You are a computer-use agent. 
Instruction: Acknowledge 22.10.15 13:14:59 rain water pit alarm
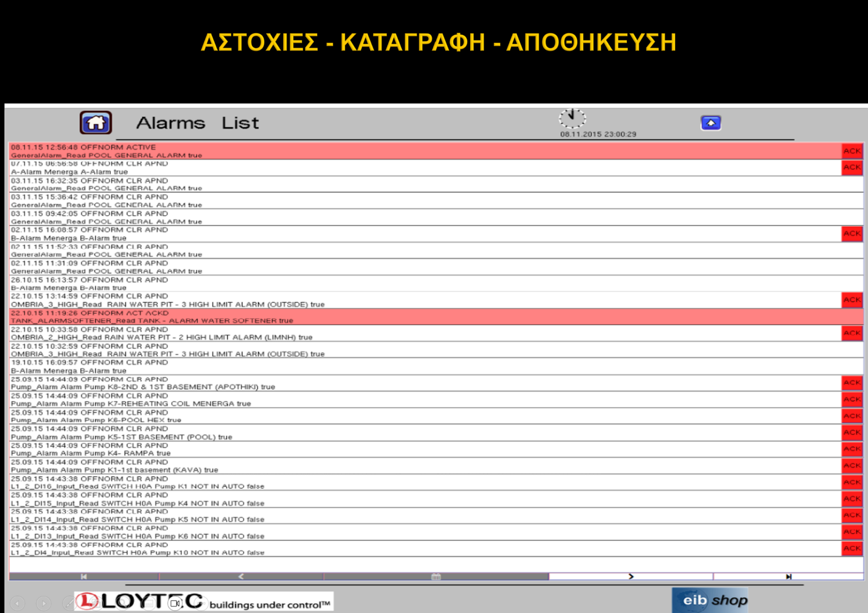852,300
